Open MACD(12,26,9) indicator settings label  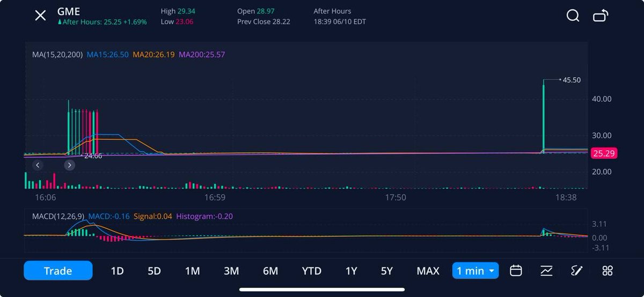tap(58, 217)
